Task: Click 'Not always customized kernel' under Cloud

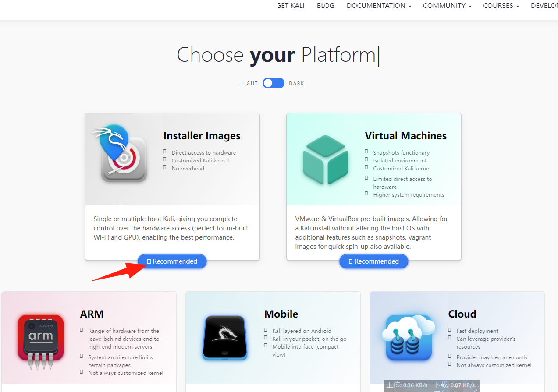Action: click(494, 365)
